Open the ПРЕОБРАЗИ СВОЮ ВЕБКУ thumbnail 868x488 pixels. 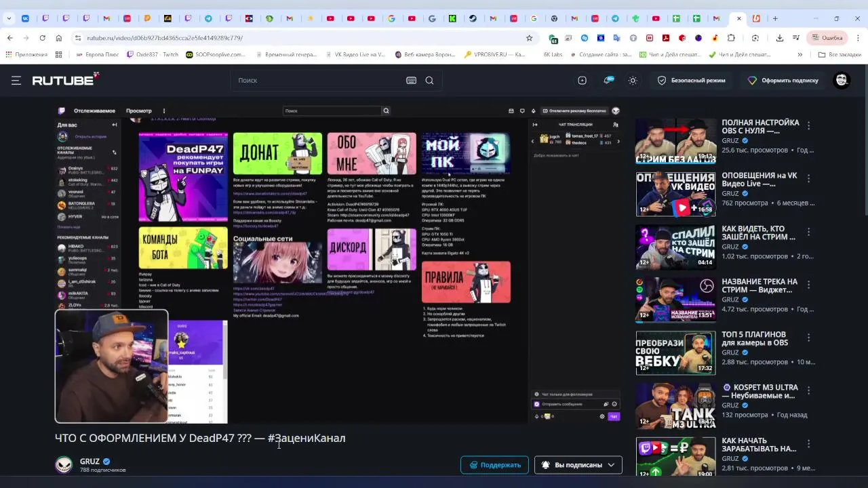coord(675,353)
